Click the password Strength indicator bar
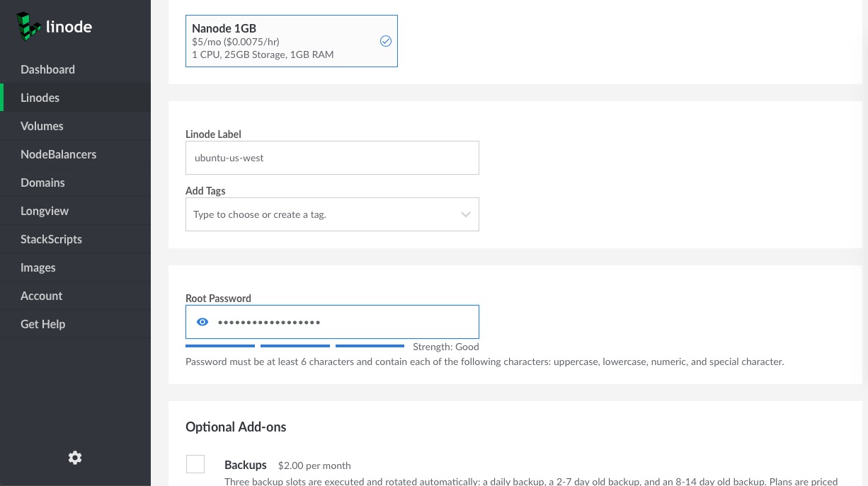The width and height of the screenshot is (868, 486). click(x=295, y=346)
